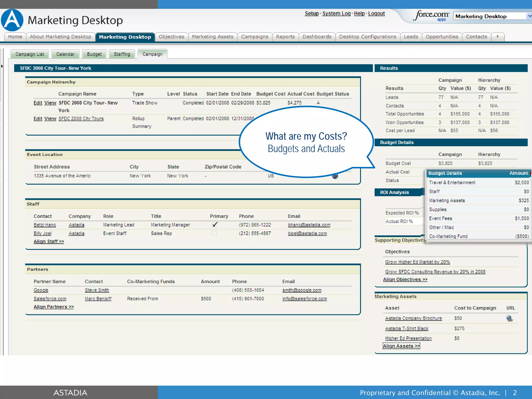Viewport: 532px width, 399px height.
Task: Click the Co-Marketing Fund ($500) row
Action: [x=479, y=236]
